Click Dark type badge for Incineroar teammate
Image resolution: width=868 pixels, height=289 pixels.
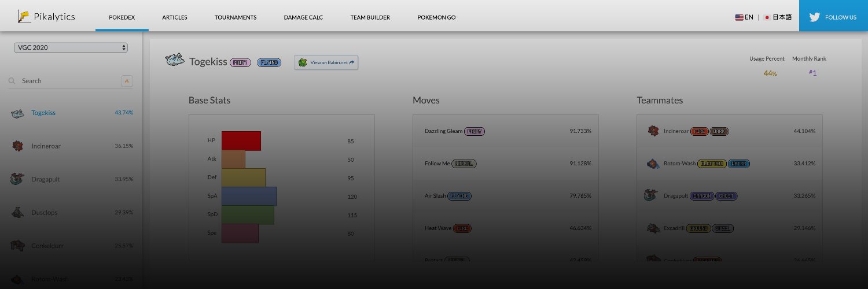pyautogui.click(x=719, y=131)
